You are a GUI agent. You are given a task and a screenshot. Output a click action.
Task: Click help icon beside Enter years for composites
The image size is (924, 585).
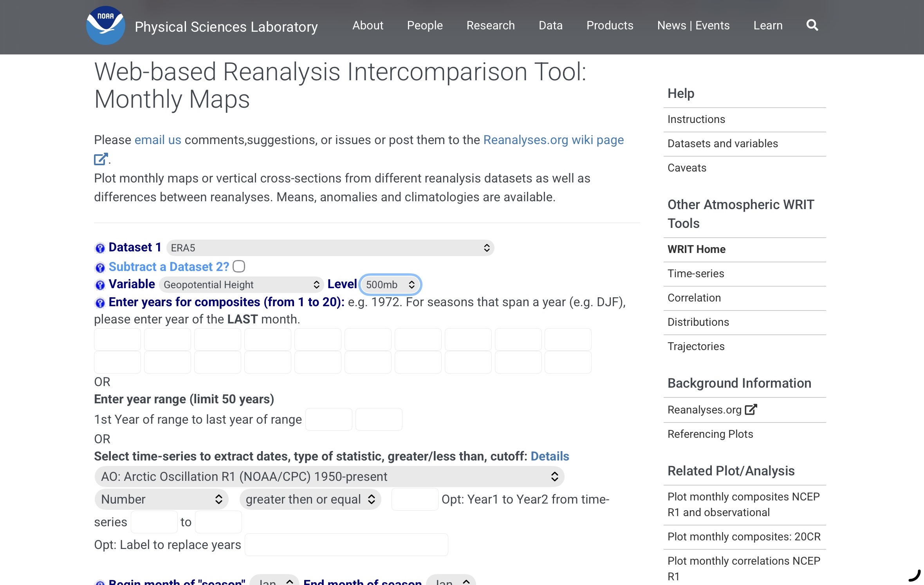click(100, 303)
